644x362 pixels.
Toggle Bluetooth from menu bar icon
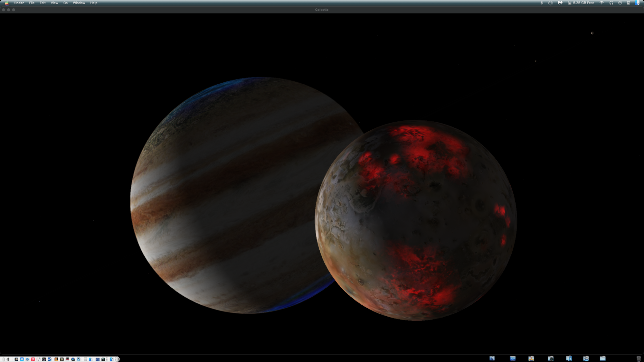pyautogui.click(x=542, y=3)
